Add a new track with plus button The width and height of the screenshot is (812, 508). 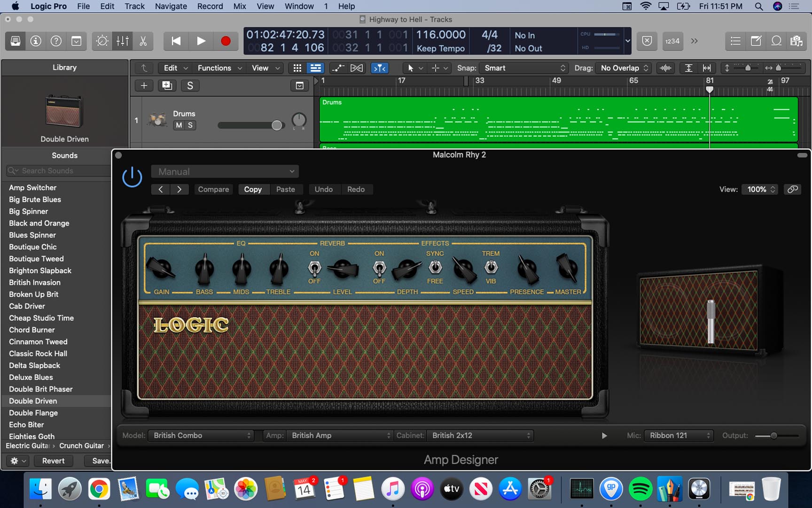point(144,85)
